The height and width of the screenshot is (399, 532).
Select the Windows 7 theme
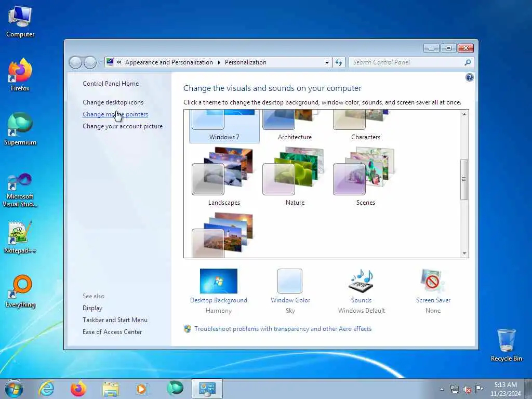(224, 126)
